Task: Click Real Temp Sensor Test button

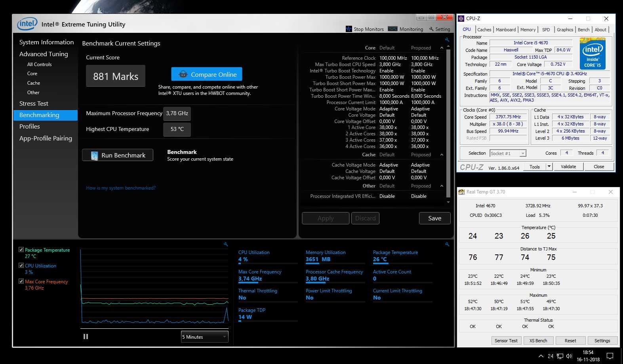Action: coord(506,340)
